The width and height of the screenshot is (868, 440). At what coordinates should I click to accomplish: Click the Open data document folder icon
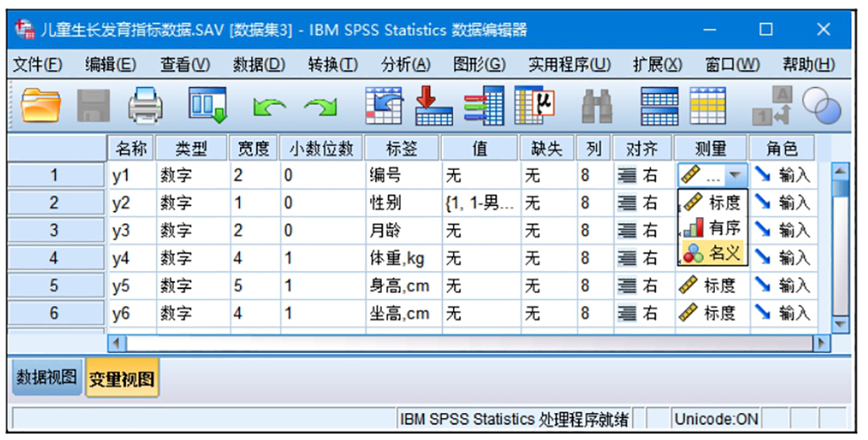click(40, 106)
